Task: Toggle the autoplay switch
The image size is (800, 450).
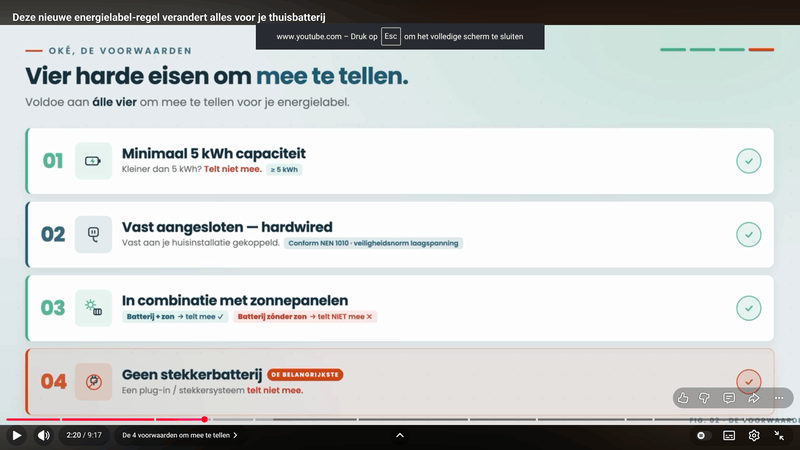Action: coord(702,435)
